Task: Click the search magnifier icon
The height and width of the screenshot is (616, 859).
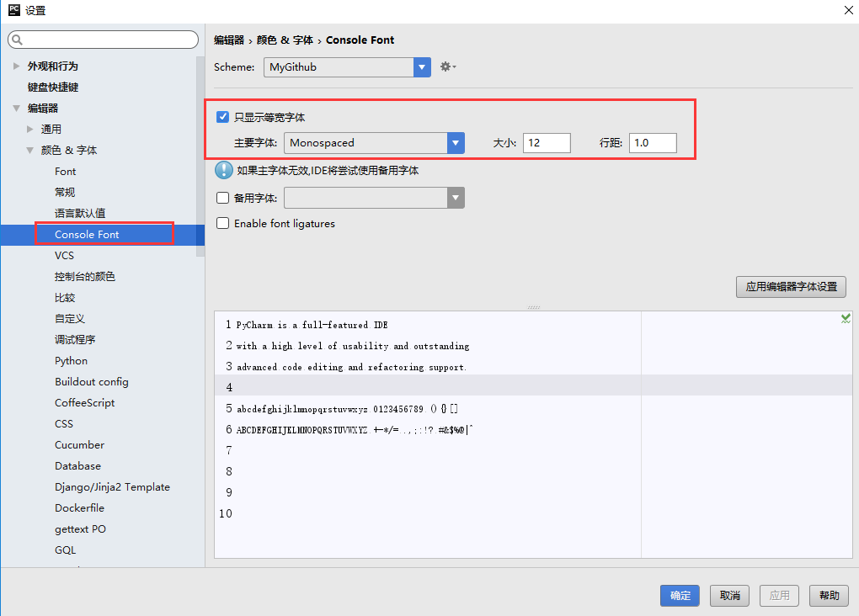Action: point(18,40)
